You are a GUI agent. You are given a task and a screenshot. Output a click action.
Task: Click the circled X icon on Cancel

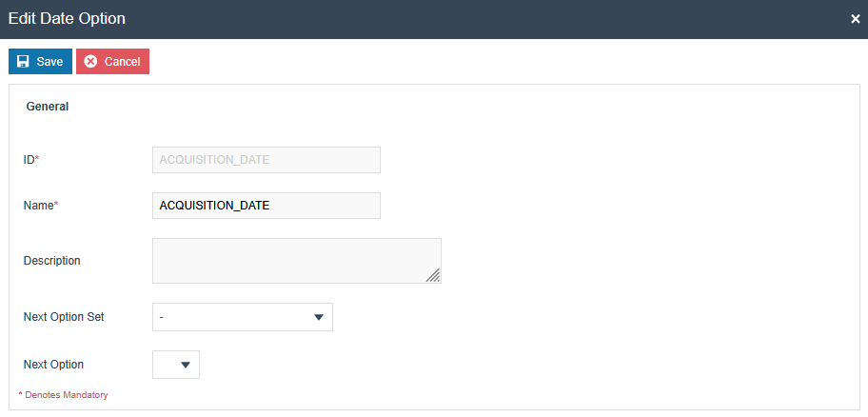pos(90,62)
